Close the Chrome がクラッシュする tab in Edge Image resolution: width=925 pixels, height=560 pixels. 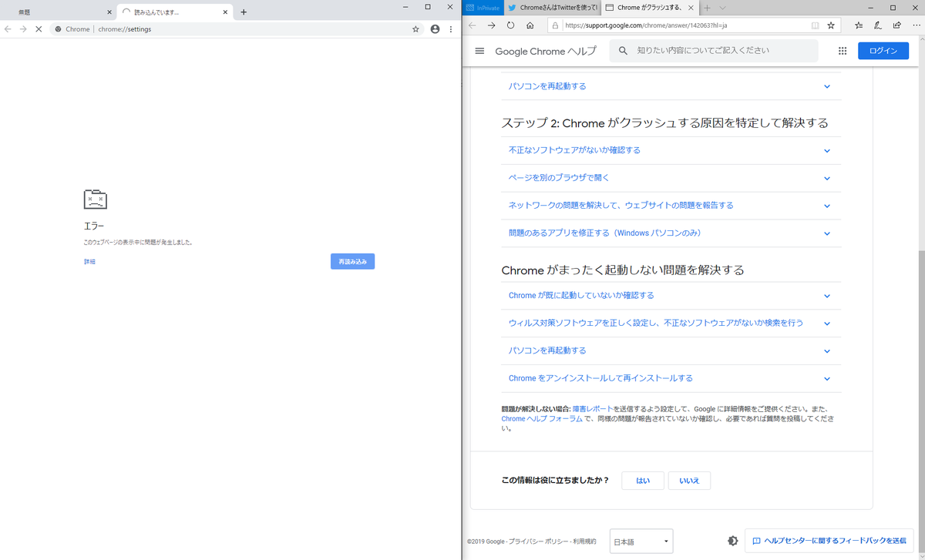(x=689, y=8)
